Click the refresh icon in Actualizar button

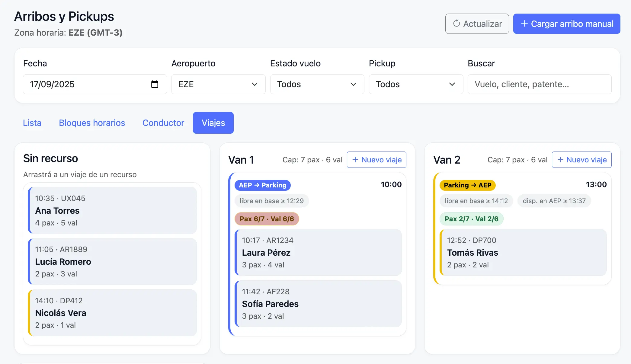(x=456, y=23)
